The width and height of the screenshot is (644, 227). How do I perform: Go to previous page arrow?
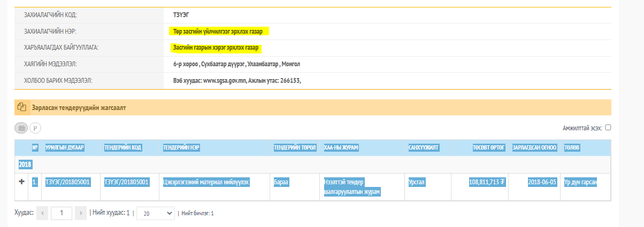[x=44, y=213]
